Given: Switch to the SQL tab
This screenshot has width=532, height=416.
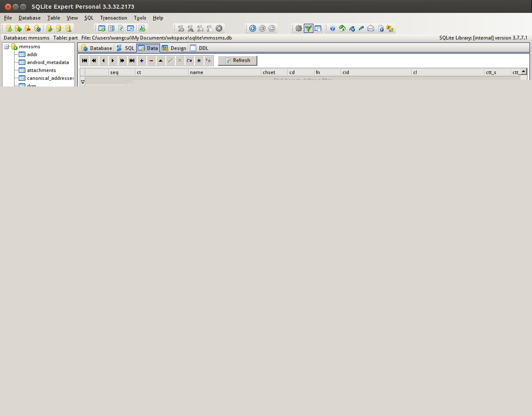Looking at the screenshot, I should click(x=126, y=48).
